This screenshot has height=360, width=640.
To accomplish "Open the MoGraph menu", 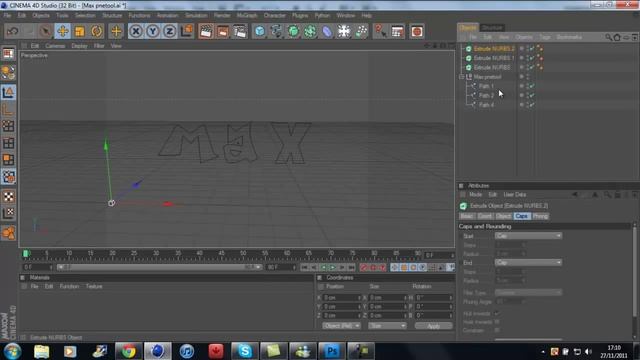I will (x=247, y=16).
